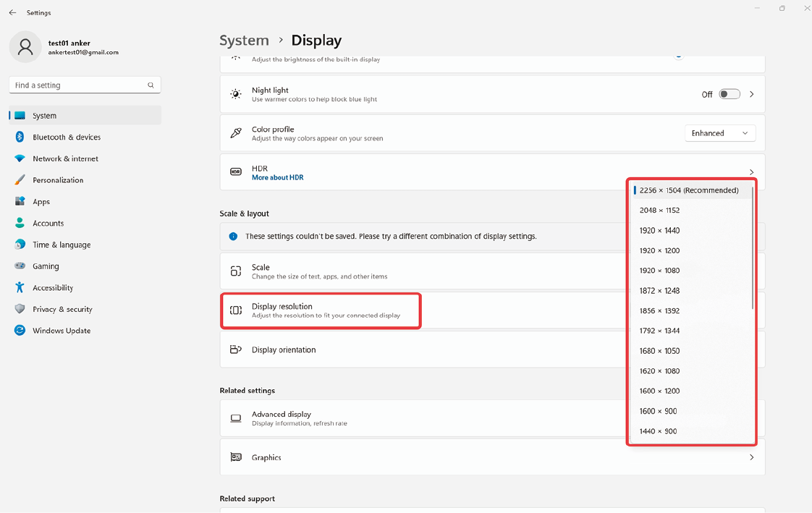Click the search magnifier icon
Viewport: 812px width, 513px height.
[151, 85]
